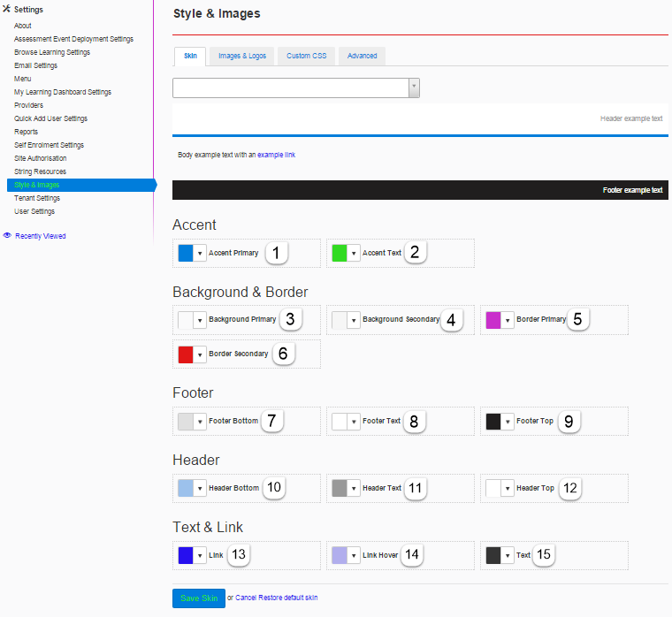Expand the Accent Primary color dropdown arrow
The width and height of the screenshot is (672, 617).
[x=201, y=254]
